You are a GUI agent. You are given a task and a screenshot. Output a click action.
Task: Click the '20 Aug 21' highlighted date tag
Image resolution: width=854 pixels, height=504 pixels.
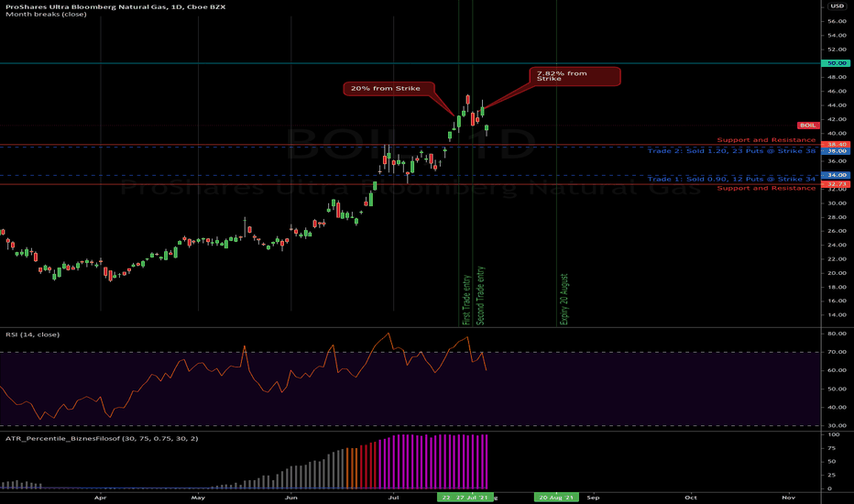(556, 498)
